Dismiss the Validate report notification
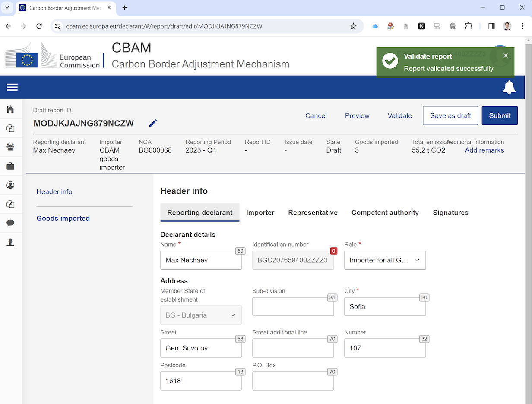The image size is (532, 404). 506,55
